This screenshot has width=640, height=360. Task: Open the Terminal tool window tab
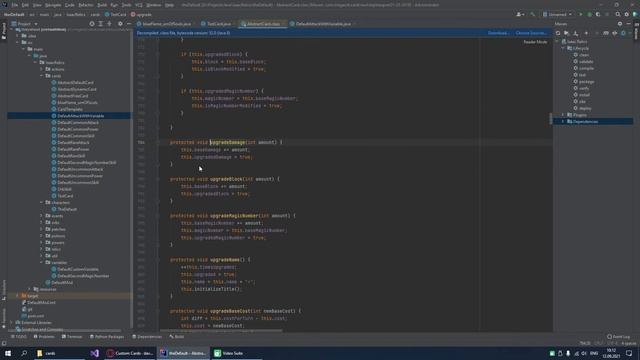pos(72,337)
